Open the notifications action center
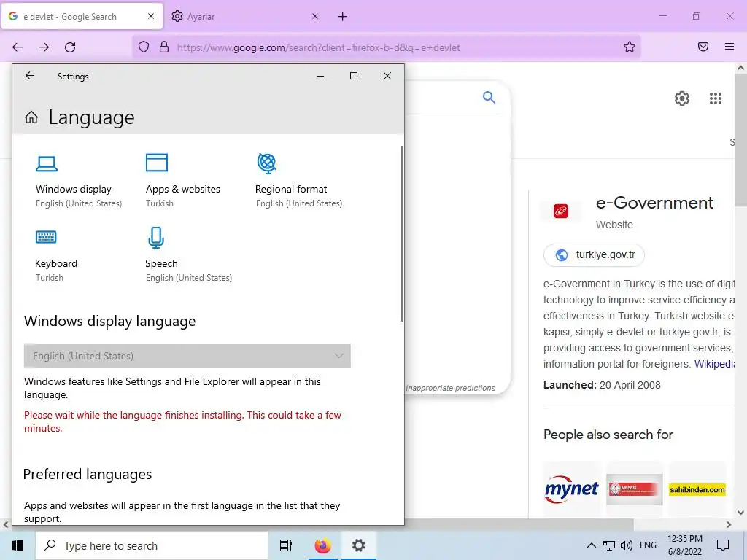 723,545
